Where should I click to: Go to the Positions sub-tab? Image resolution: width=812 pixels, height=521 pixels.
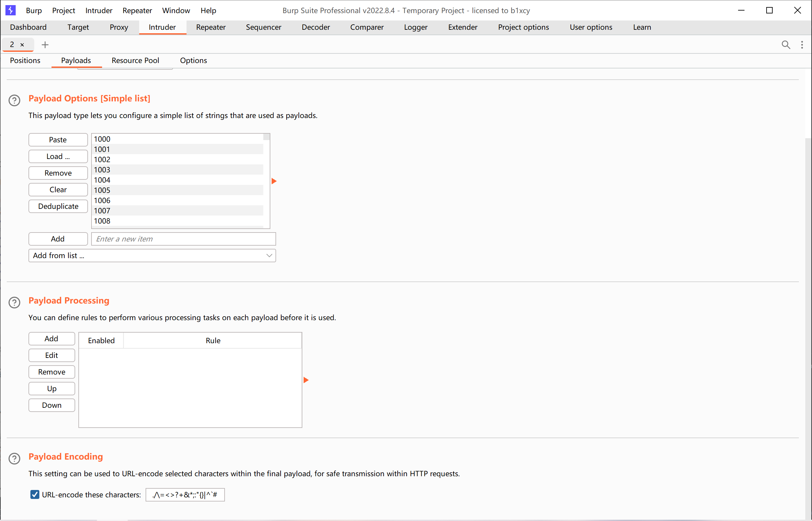[25, 60]
